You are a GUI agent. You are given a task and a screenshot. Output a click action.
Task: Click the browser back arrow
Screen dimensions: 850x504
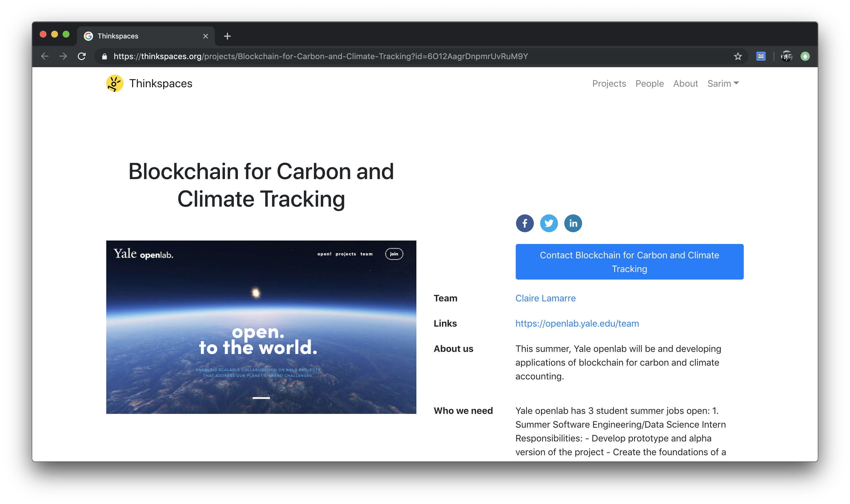pos(45,56)
